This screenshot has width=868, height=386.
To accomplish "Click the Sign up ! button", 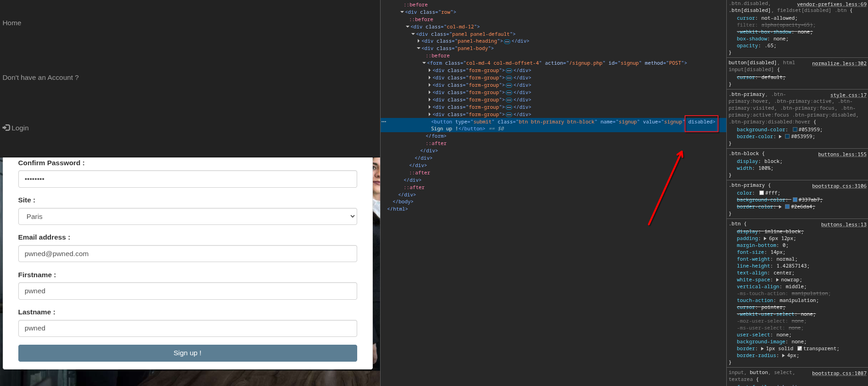I will point(188,353).
